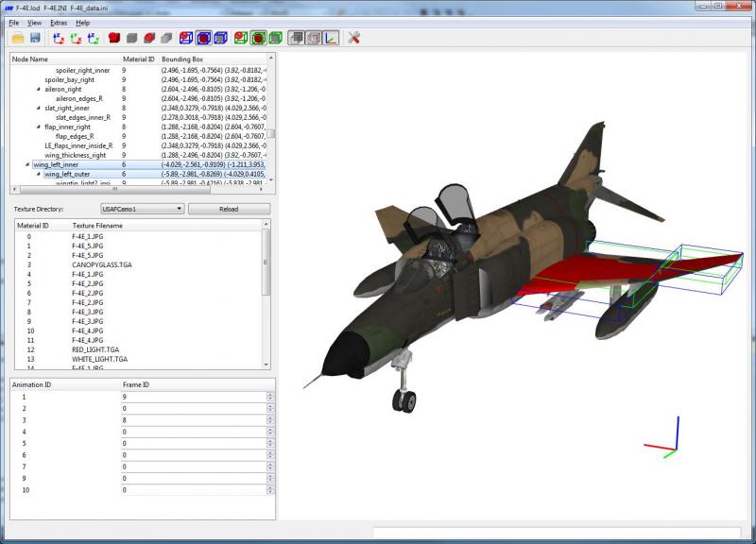Select the Y-X axis view icon

77,38
